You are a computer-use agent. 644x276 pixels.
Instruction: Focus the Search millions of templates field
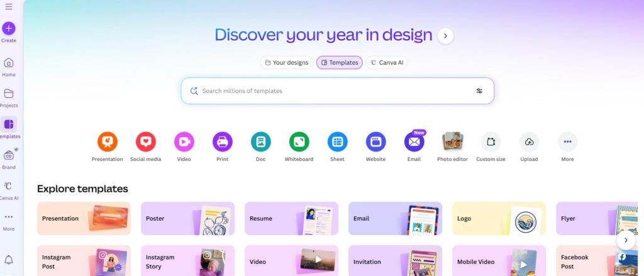pos(337,91)
